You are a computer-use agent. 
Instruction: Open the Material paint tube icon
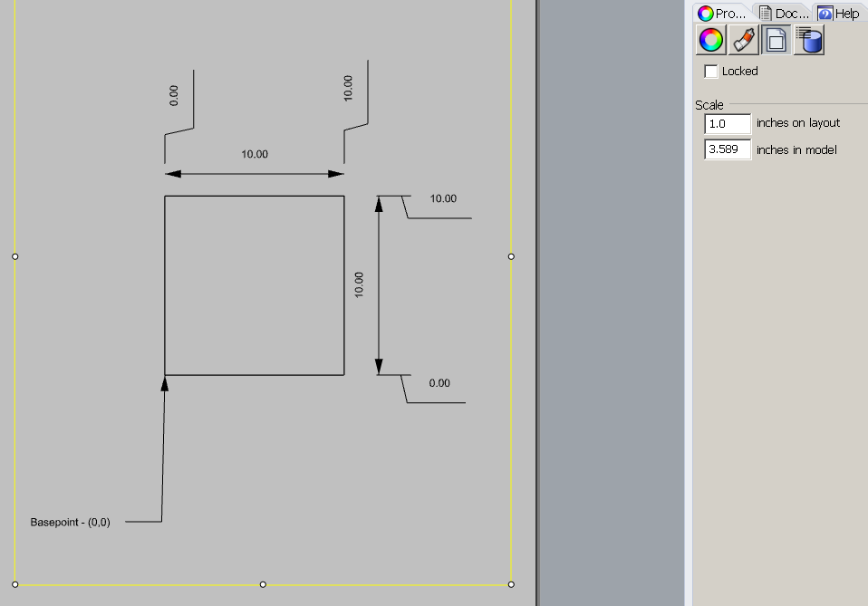tap(744, 40)
